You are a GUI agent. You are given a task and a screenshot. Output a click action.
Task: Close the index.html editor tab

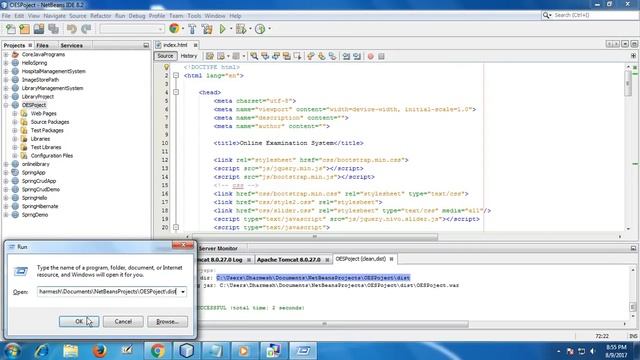196,45
